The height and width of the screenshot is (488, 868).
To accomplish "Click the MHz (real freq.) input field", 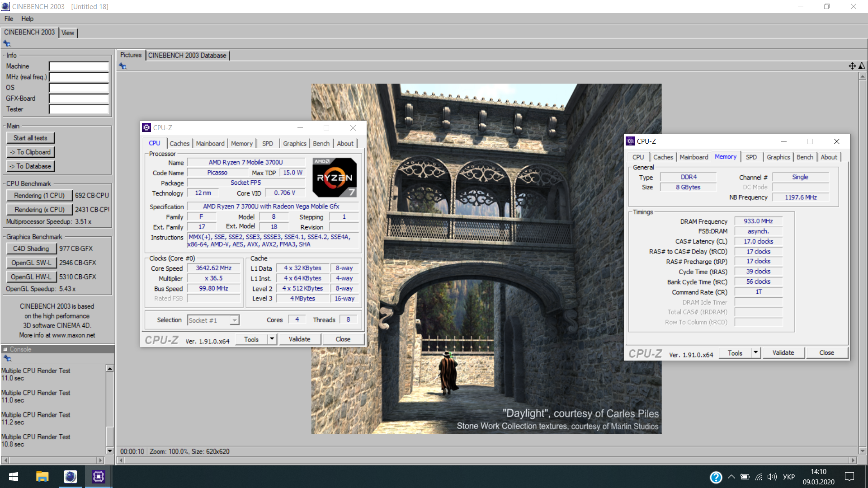I will 79,77.
